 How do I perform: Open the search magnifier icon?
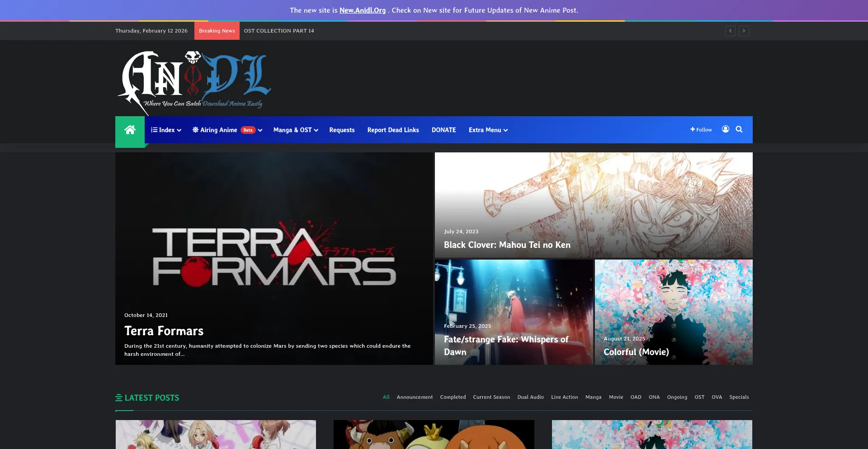[x=739, y=129]
